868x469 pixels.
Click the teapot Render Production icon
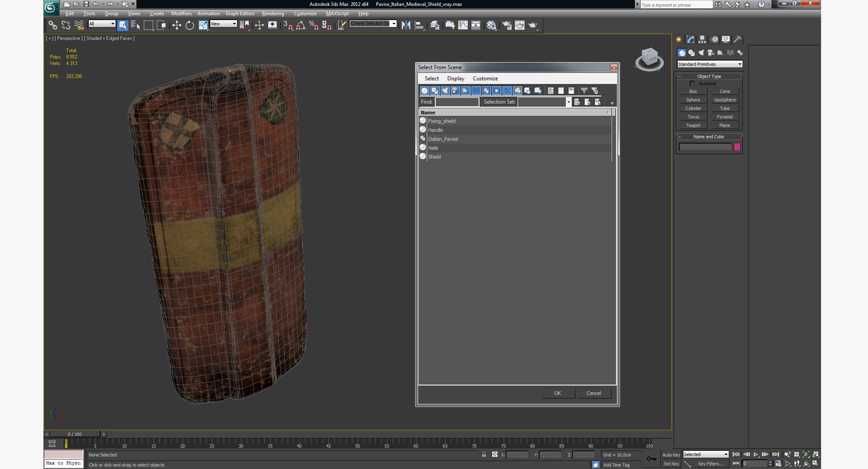pos(533,25)
